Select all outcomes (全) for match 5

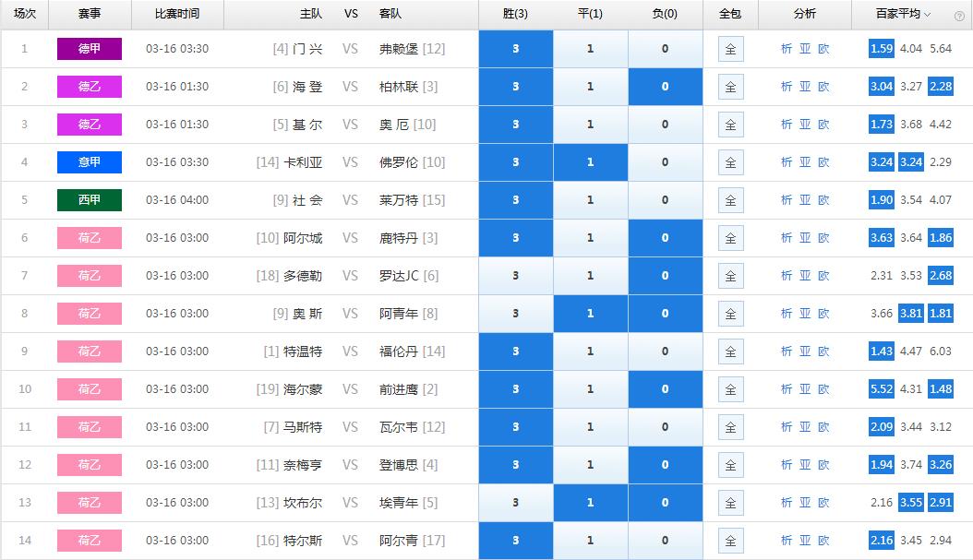(x=730, y=200)
